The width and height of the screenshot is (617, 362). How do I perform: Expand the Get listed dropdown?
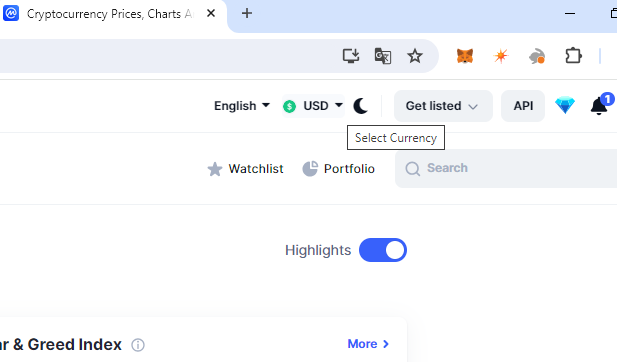pos(443,106)
